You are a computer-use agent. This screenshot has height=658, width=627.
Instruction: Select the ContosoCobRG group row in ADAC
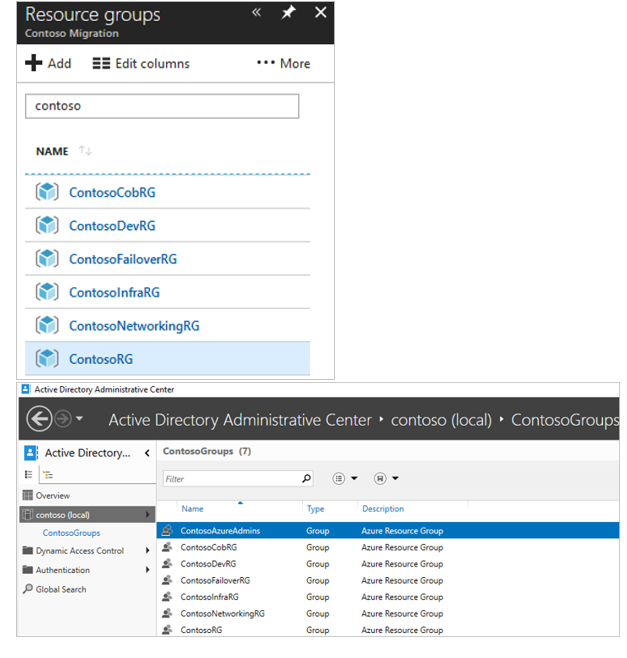[388, 548]
